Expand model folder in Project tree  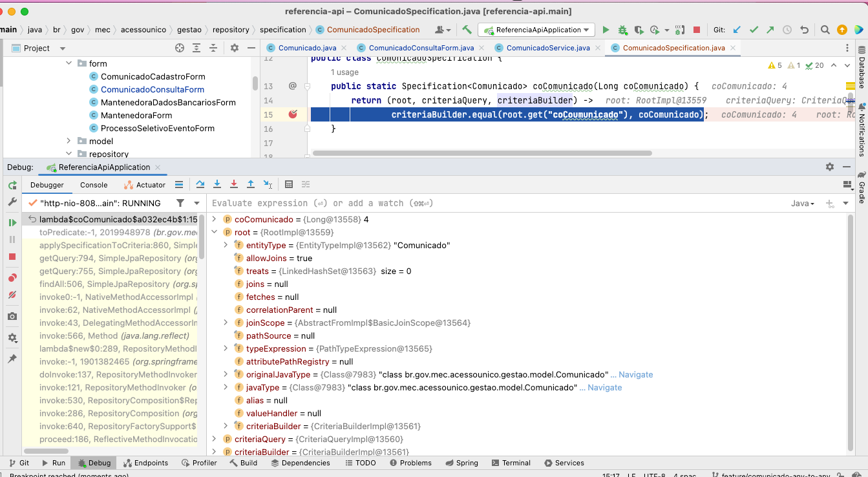click(69, 141)
